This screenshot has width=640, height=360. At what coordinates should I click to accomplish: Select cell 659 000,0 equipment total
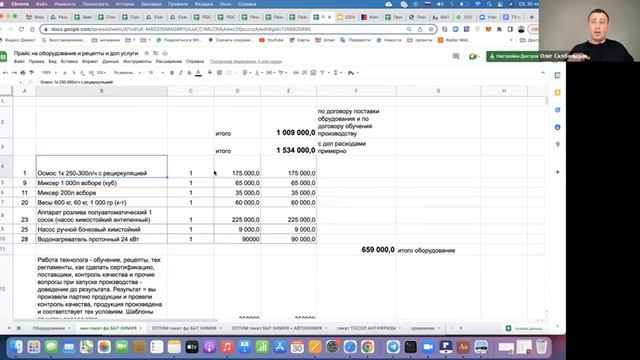click(356, 249)
